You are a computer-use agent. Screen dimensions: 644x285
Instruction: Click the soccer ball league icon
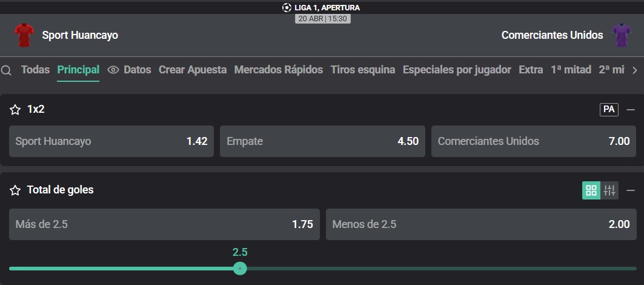(x=287, y=7)
